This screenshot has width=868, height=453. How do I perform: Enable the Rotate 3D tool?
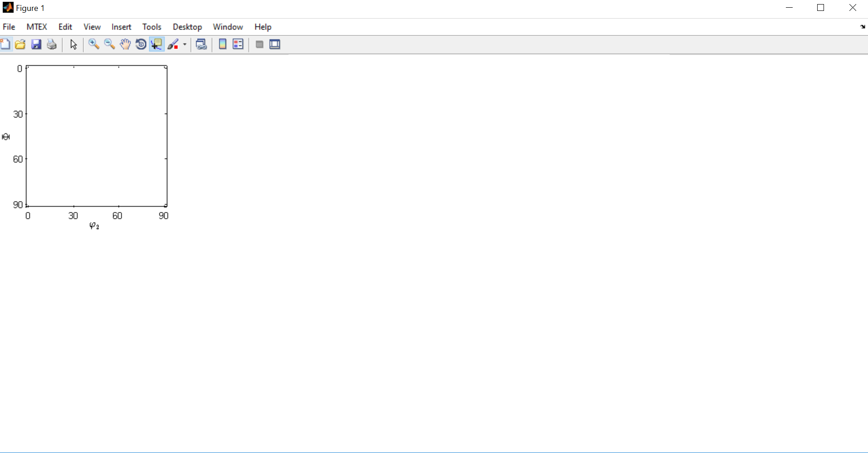(141, 44)
